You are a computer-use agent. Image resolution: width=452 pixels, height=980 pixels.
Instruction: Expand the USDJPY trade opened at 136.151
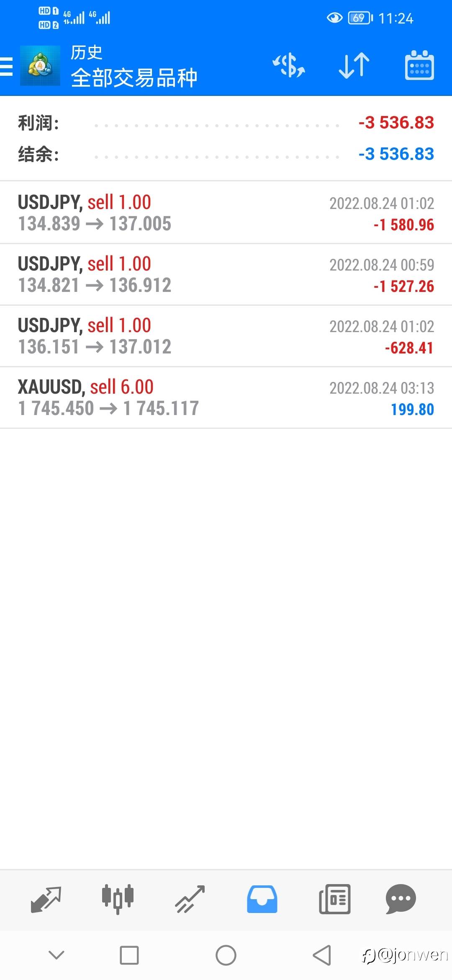pyautogui.click(x=226, y=336)
